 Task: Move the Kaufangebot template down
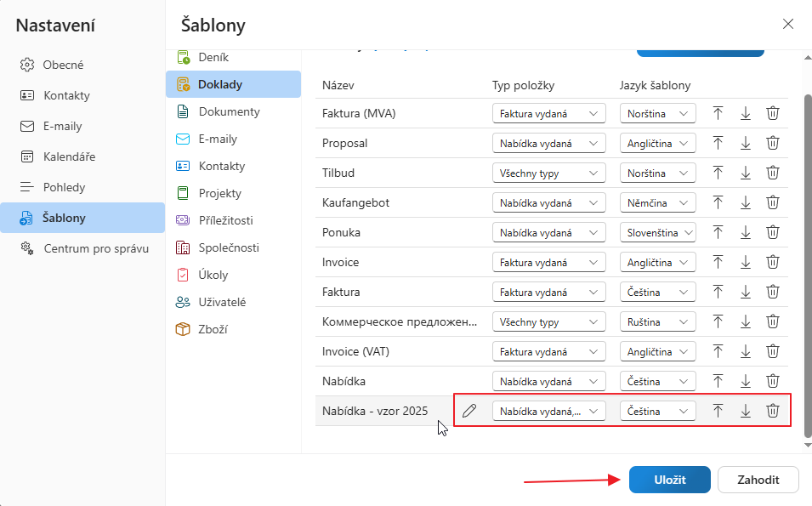click(745, 202)
